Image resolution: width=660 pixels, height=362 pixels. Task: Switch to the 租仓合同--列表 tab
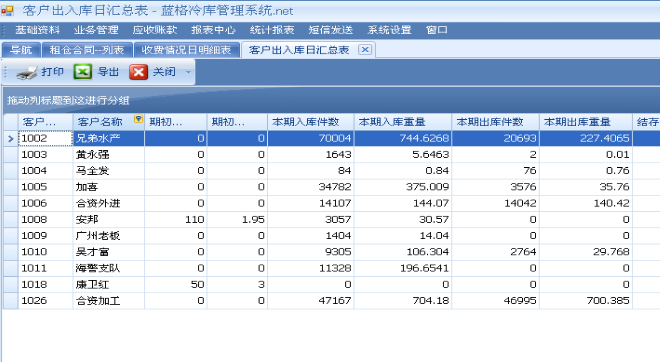87,50
